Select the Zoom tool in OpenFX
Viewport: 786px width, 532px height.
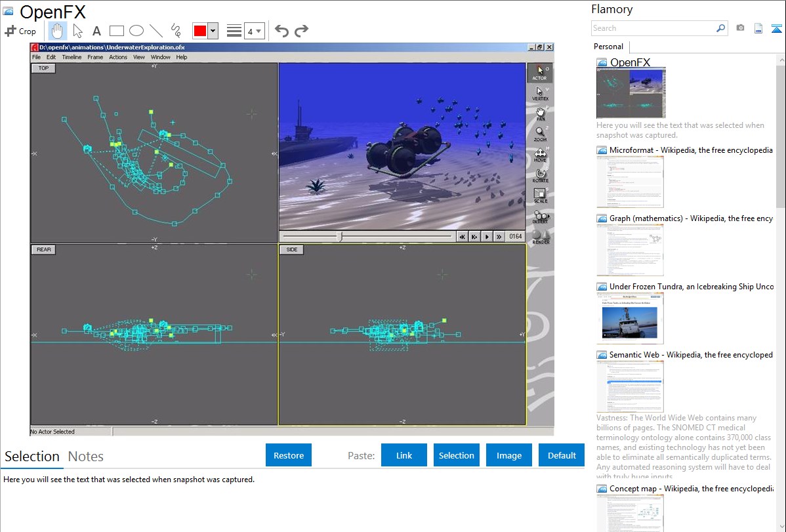pyautogui.click(x=540, y=134)
